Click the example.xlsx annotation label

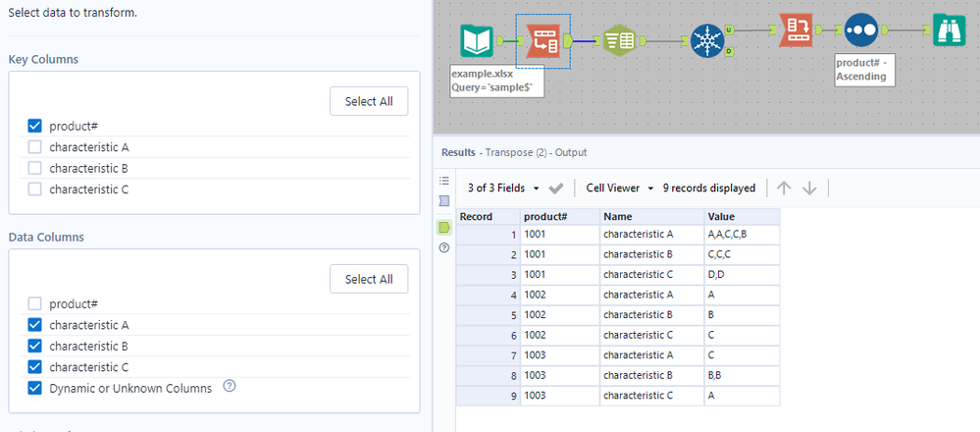(x=497, y=81)
